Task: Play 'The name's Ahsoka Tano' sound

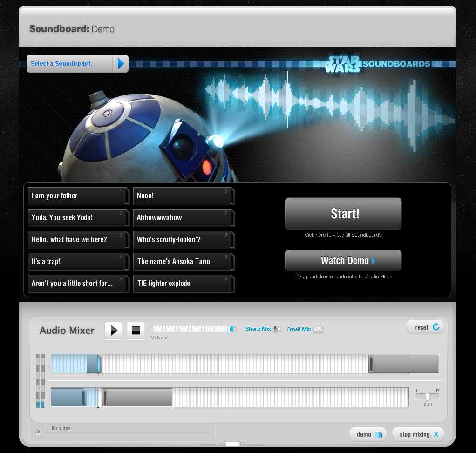Action: pyautogui.click(x=184, y=262)
